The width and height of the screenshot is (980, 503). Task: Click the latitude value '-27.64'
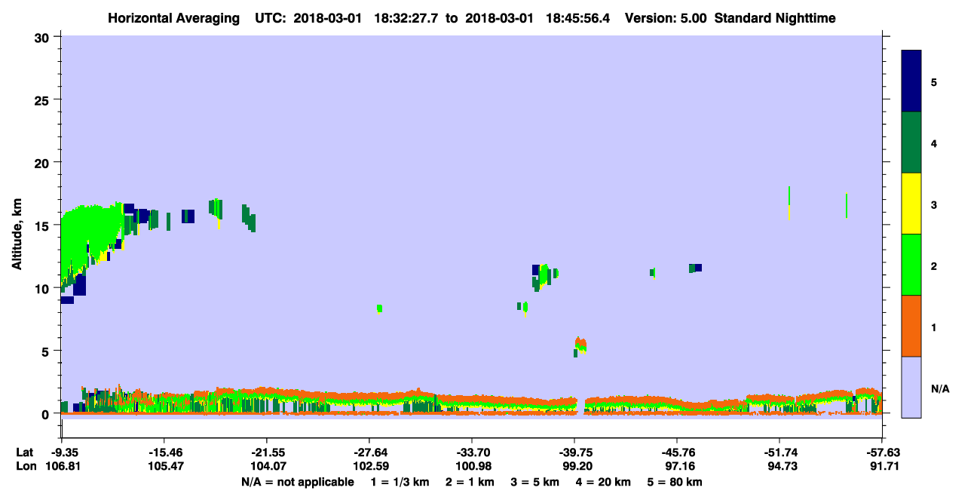pyautogui.click(x=369, y=452)
